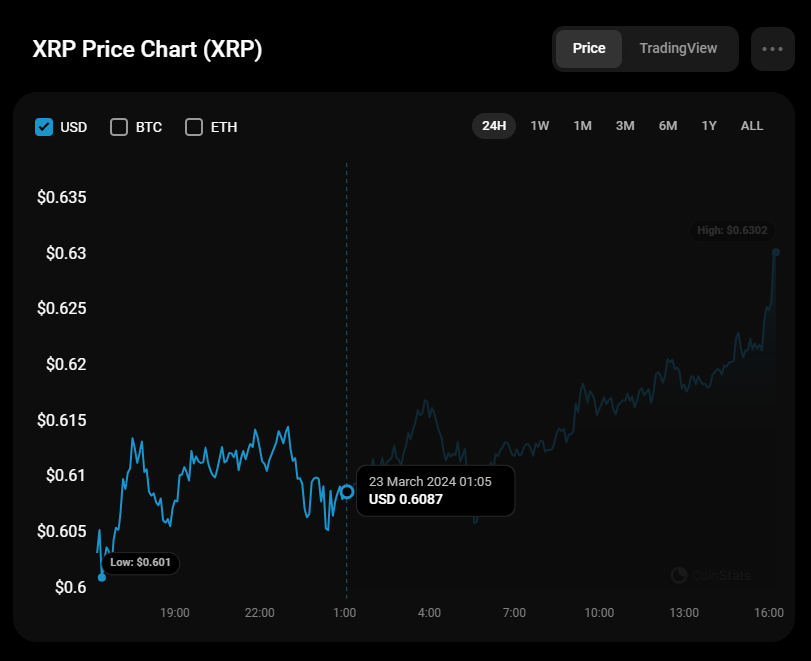This screenshot has width=811, height=661.
Task: Click the CoinStats watermark logo
Action: click(710, 575)
